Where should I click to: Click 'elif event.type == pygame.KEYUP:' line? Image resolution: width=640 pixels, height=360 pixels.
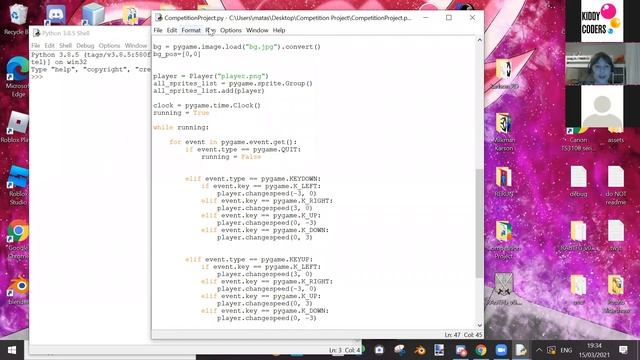[249, 260]
